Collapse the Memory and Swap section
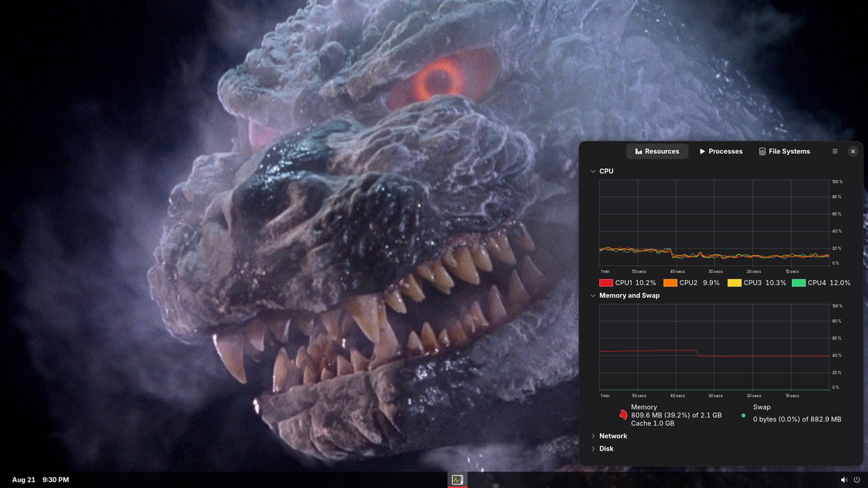This screenshot has width=868, height=488. click(x=593, y=296)
